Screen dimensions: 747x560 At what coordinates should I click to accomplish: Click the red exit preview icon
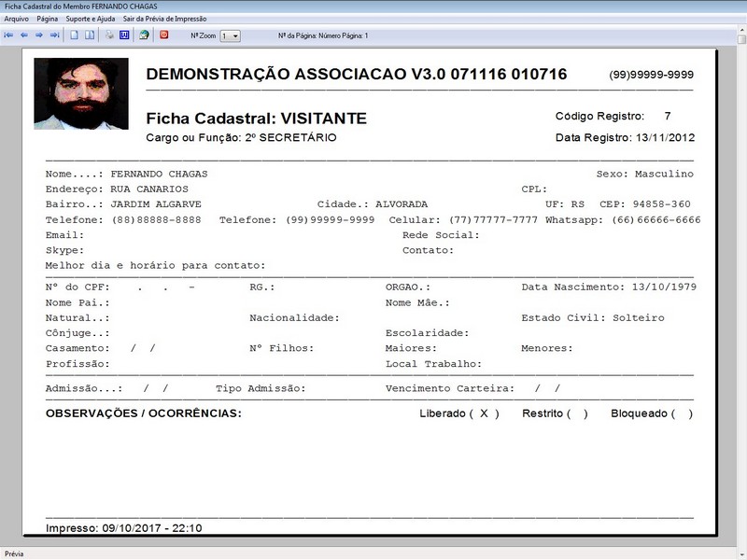click(164, 35)
